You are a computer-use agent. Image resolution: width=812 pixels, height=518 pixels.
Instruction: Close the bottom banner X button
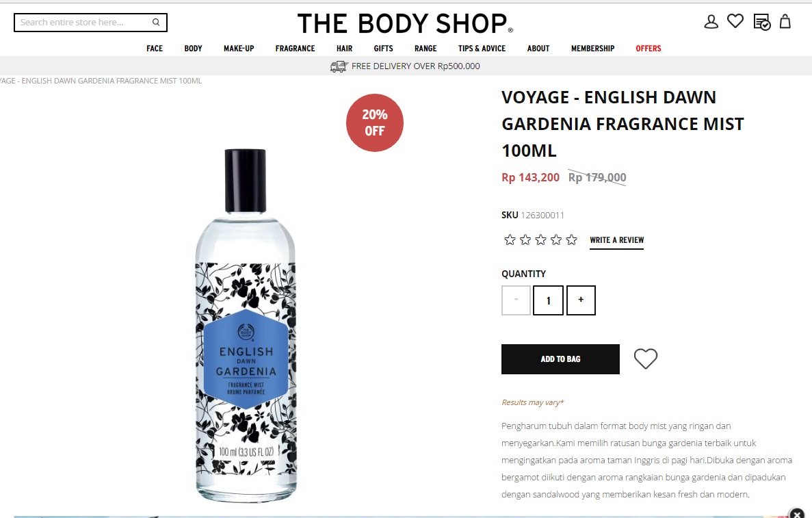[x=797, y=514]
